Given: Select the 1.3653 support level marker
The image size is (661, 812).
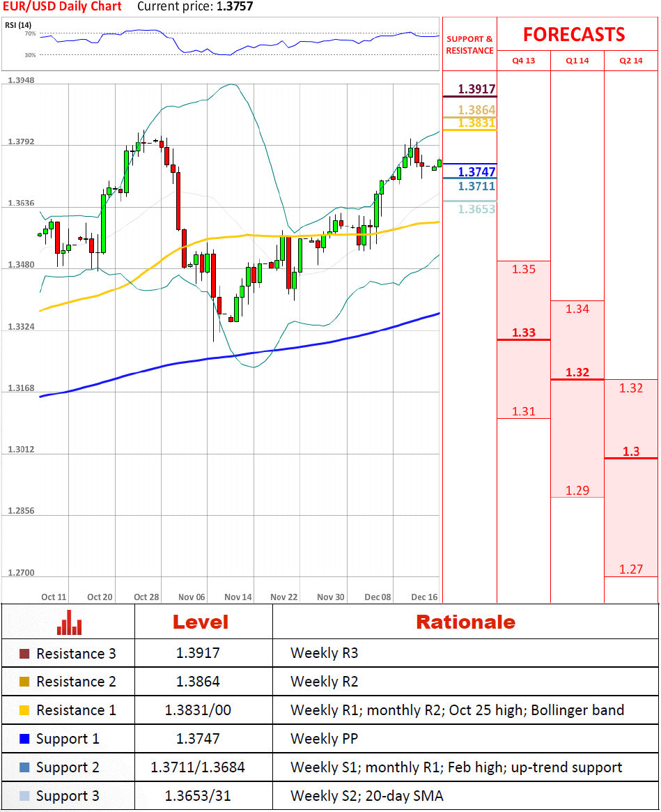Looking at the screenshot, I should coord(476,209).
